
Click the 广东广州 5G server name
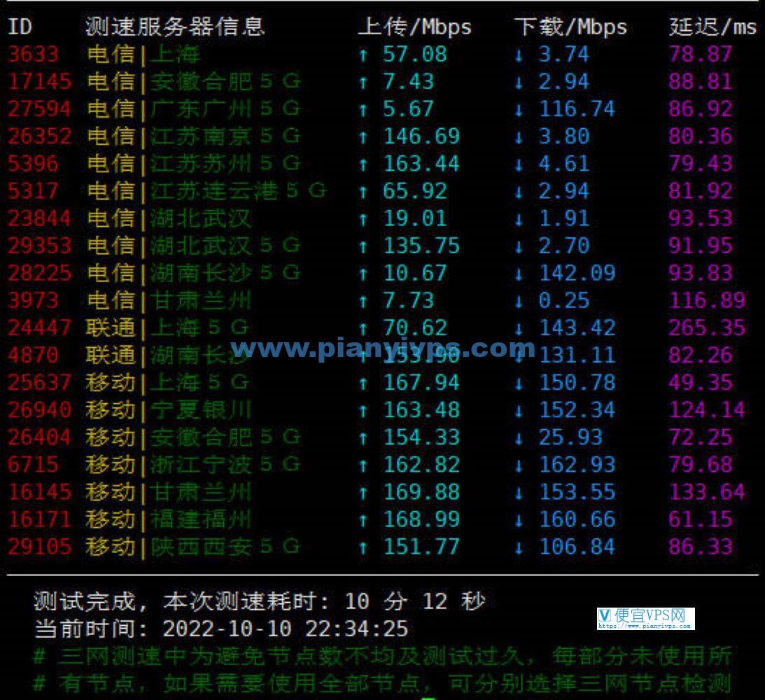coord(225,108)
